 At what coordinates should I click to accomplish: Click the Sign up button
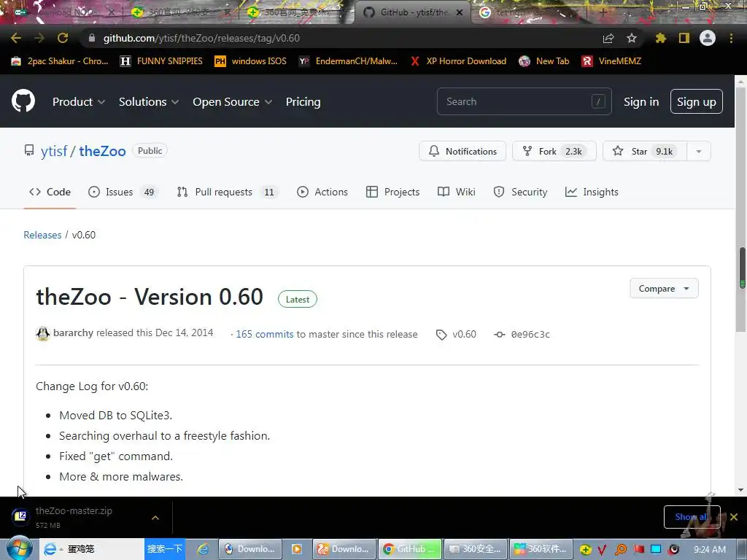tap(697, 101)
